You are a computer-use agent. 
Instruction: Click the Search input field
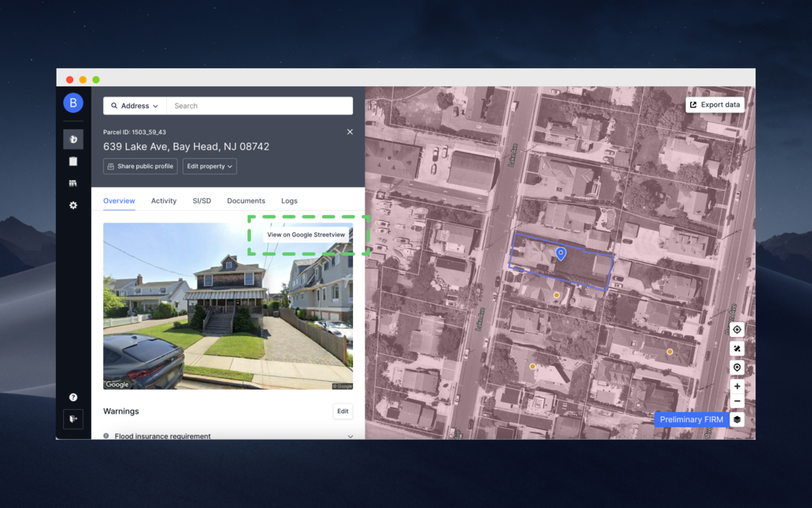[x=260, y=106]
